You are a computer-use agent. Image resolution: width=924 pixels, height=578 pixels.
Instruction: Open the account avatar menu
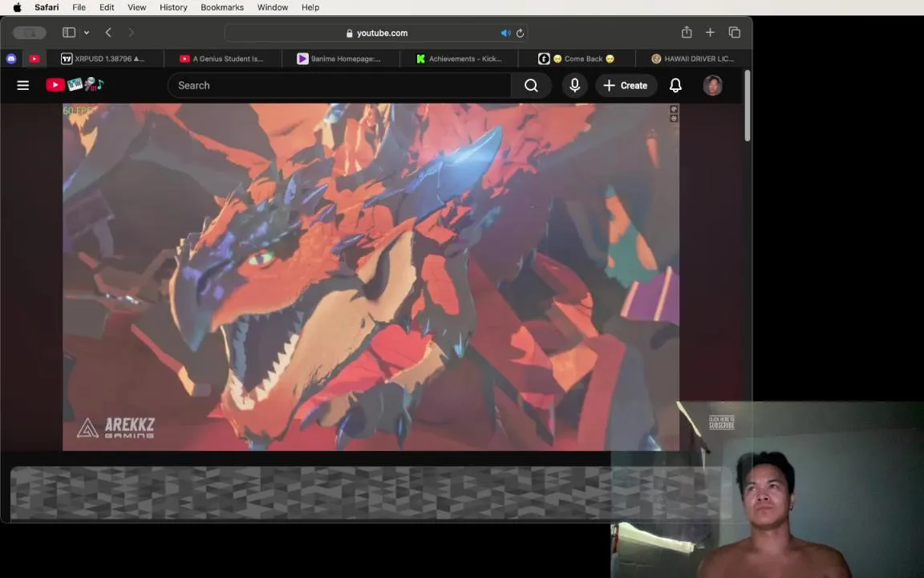[x=712, y=86]
